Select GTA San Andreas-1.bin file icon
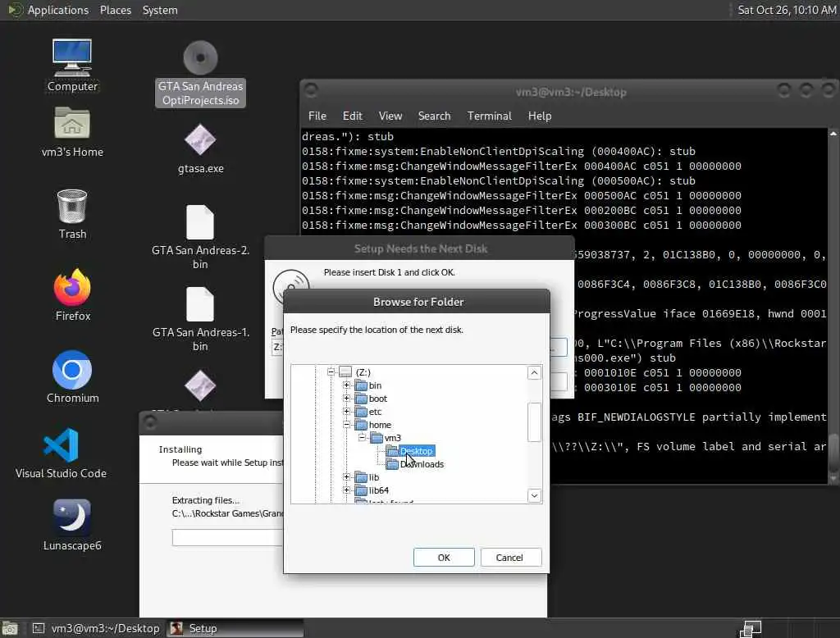 tap(200, 303)
